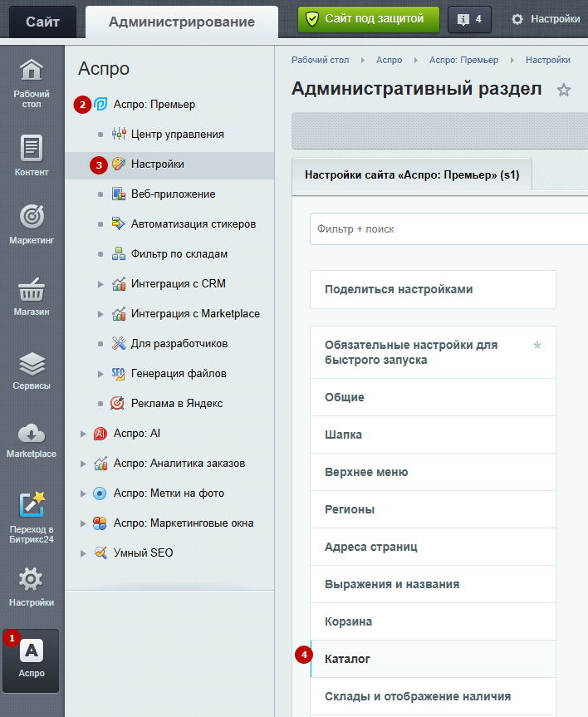
Task: Add page to favorites with star icon
Action: tap(563, 90)
